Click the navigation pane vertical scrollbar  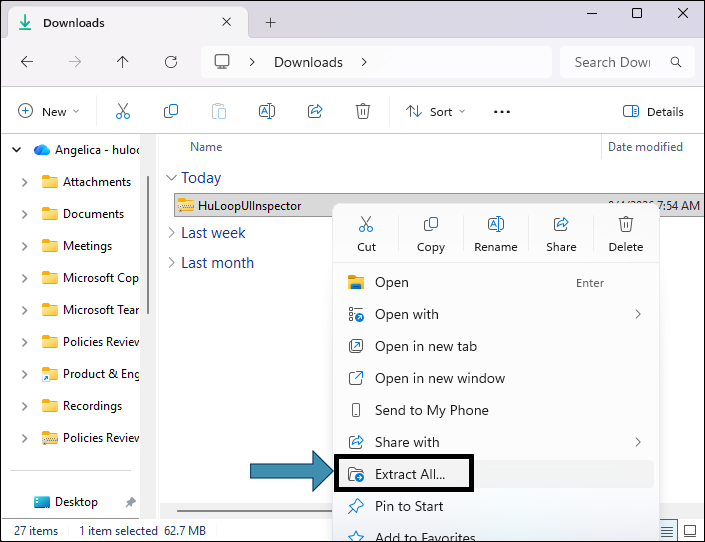pyautogui.click(x=147, y=245)
